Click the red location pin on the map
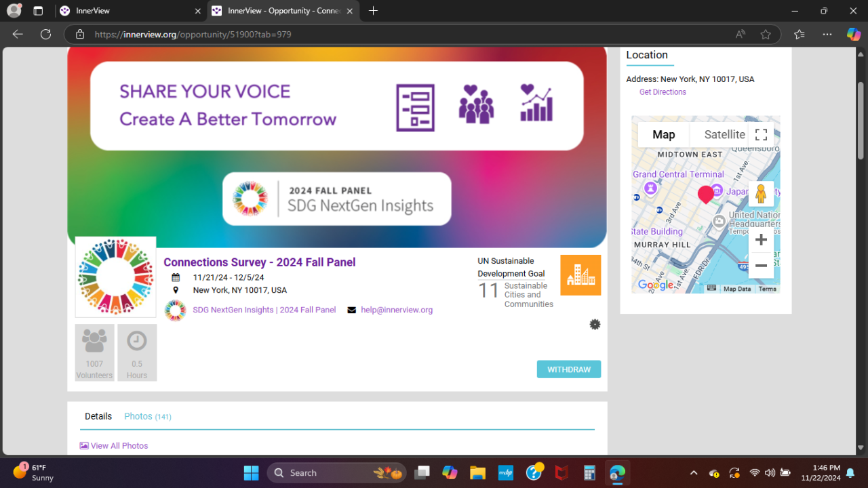Viewport: 868px width, 488px height. click(x=706, y=195)
